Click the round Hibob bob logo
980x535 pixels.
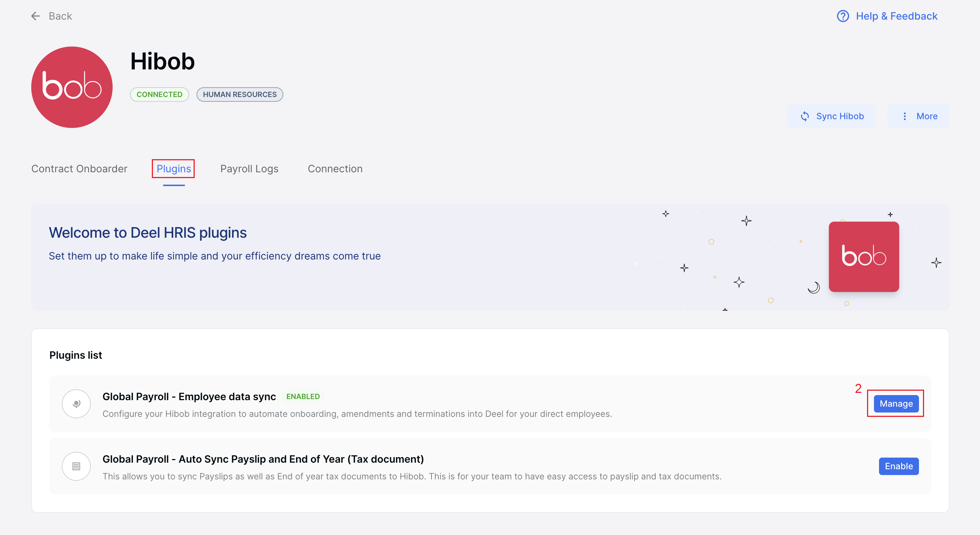(72, 87)
